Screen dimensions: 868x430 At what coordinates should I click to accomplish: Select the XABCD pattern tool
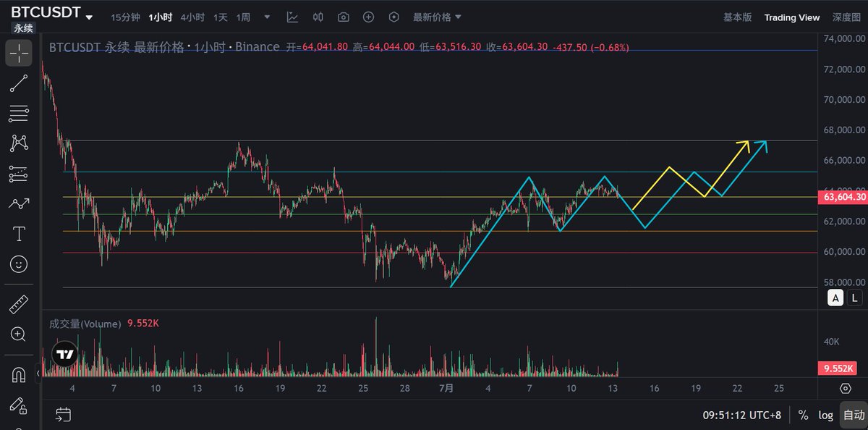(19, 143)
